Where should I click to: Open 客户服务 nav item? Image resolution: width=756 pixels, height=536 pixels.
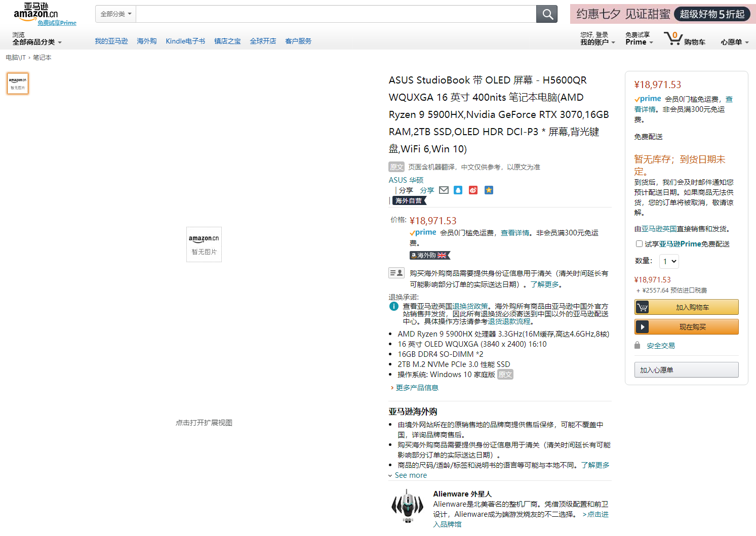coord(298,41)
